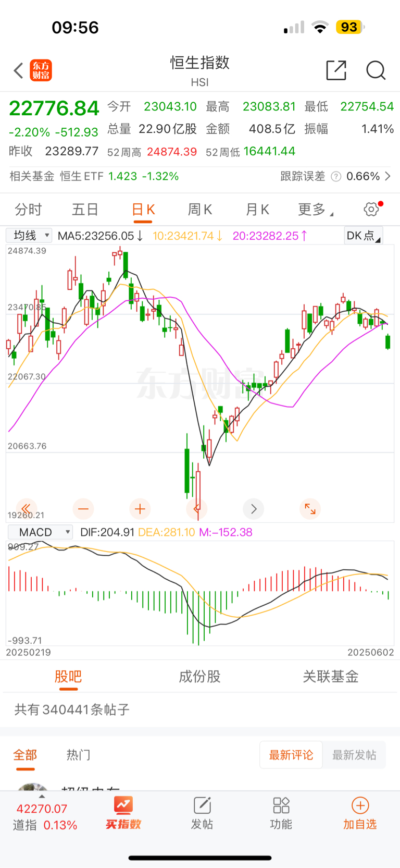400x868 pixels.
Task: Open the 东方财富 logo icon
Action: 41,70
